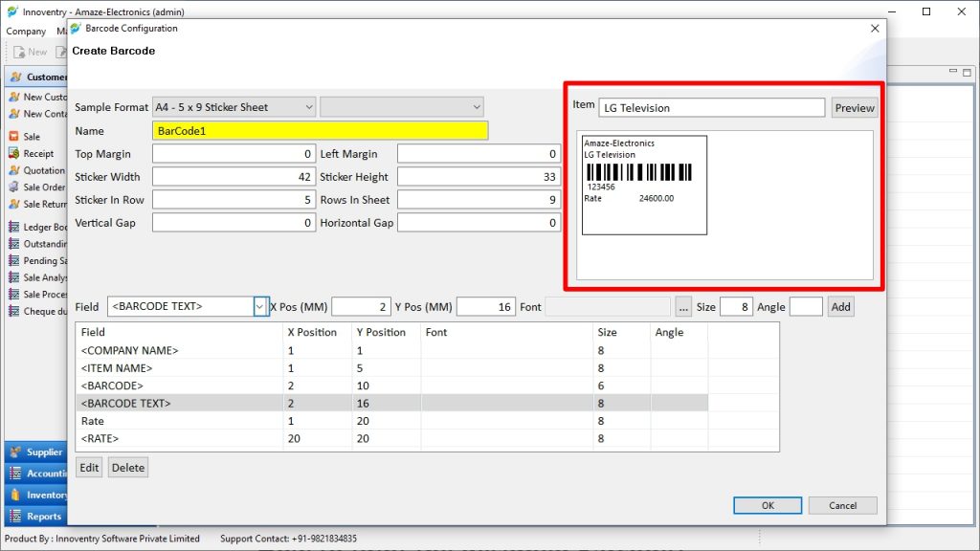Open Sale icon in main window sidebar

13,136
